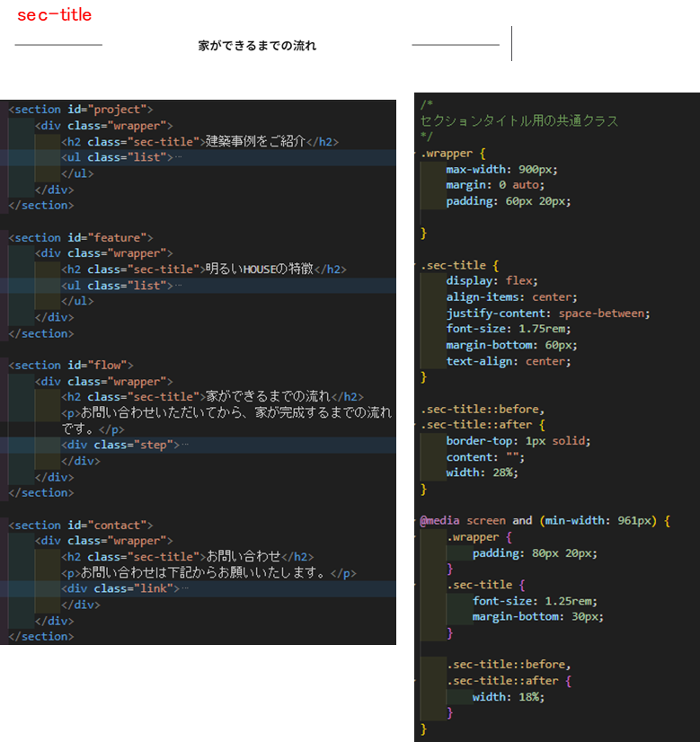Click the CSS comment セクションタイトル用の共通クラス

click(519, 120)
